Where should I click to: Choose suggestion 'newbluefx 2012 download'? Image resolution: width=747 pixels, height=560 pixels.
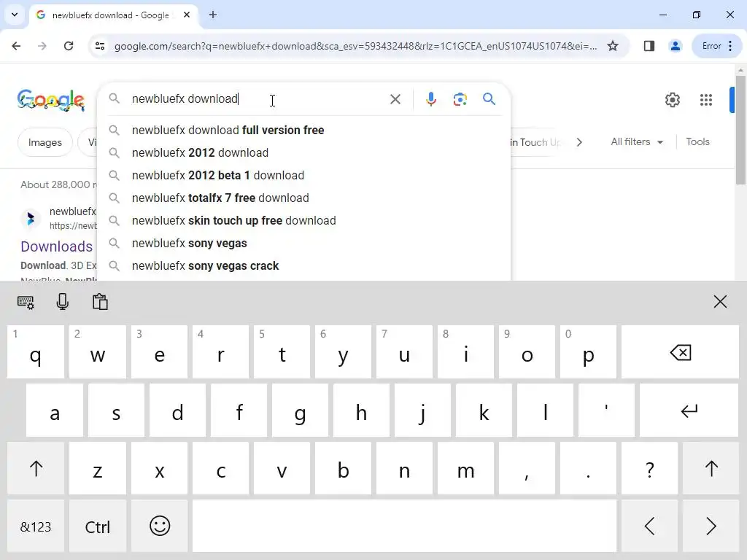[303, 153]
